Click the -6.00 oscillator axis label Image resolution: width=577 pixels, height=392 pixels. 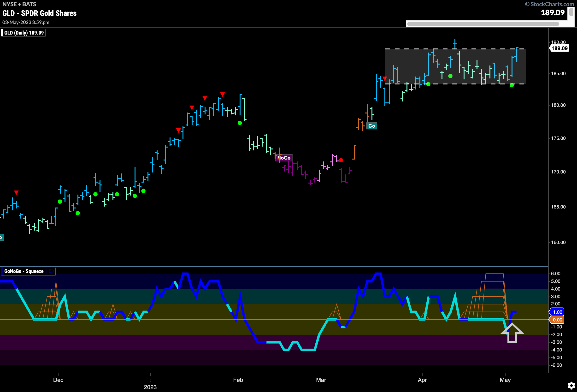[556, 365]
